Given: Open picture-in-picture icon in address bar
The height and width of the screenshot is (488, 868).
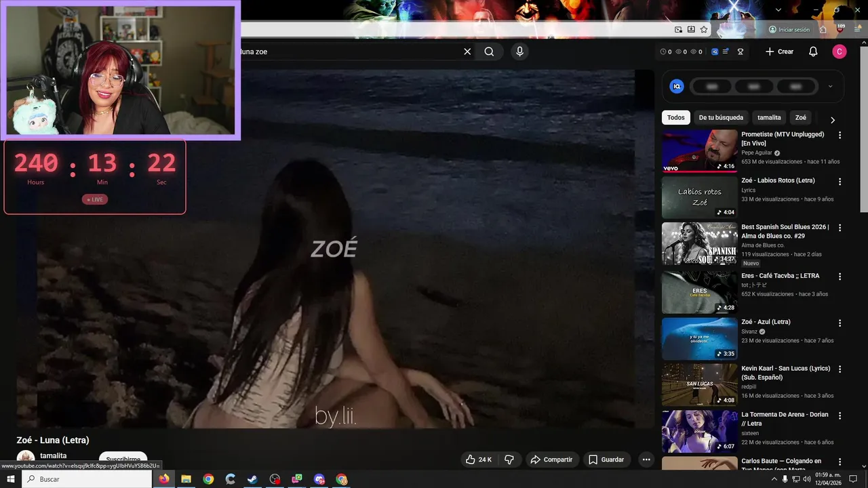Looking at the screenshot, I should tap(678, 30).
